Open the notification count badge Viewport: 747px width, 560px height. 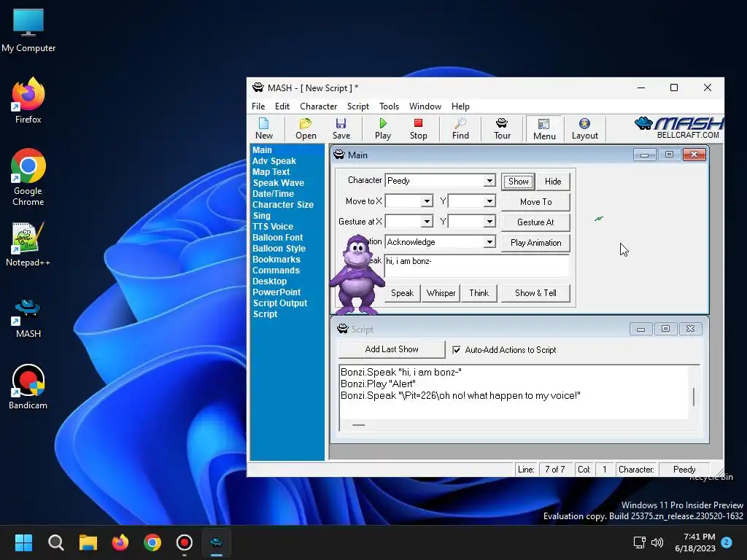pyautogui.click(x=727, y=542)
